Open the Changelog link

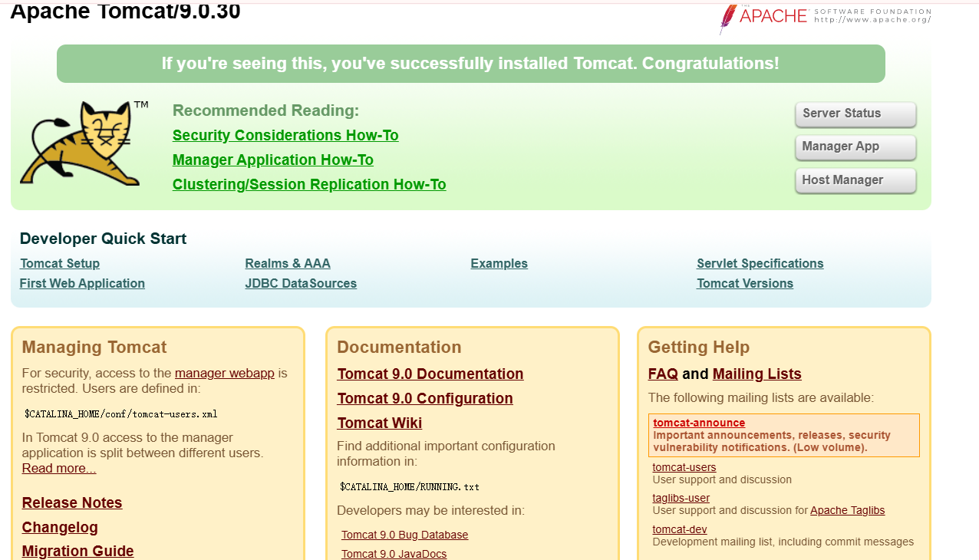(x=60, y=528)
